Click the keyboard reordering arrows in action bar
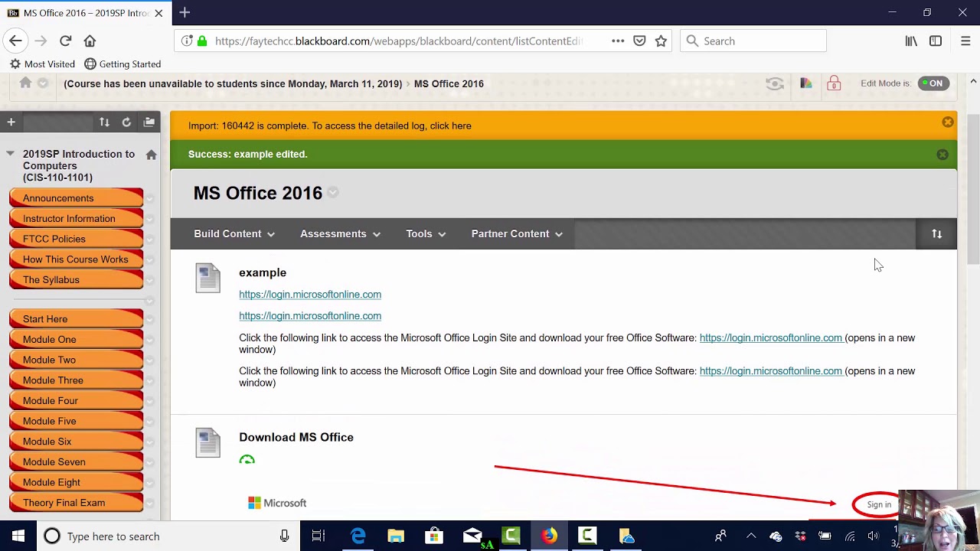 [x=936, y=234]
